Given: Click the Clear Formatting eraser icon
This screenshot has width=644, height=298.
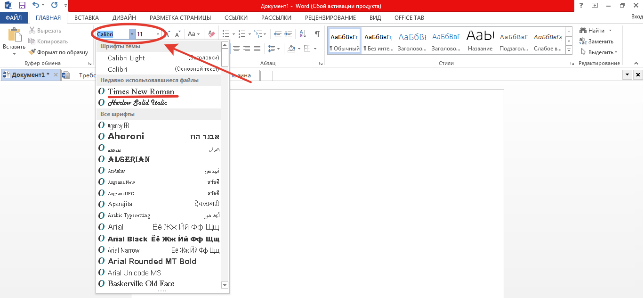Looking at the screenshot, I should (x=211, y=34).
